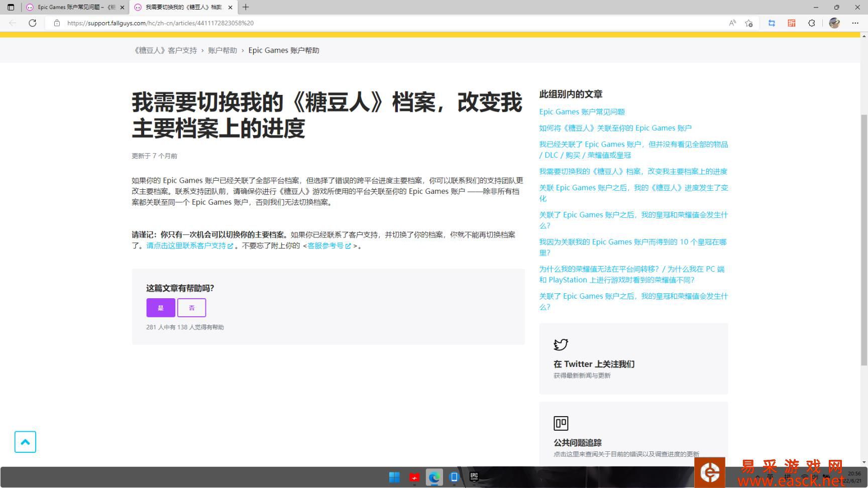This screenshot has height=488, width=868.
Task: Switch to Microsoft Edge on taskbar
Action: [x=434, y=477]
